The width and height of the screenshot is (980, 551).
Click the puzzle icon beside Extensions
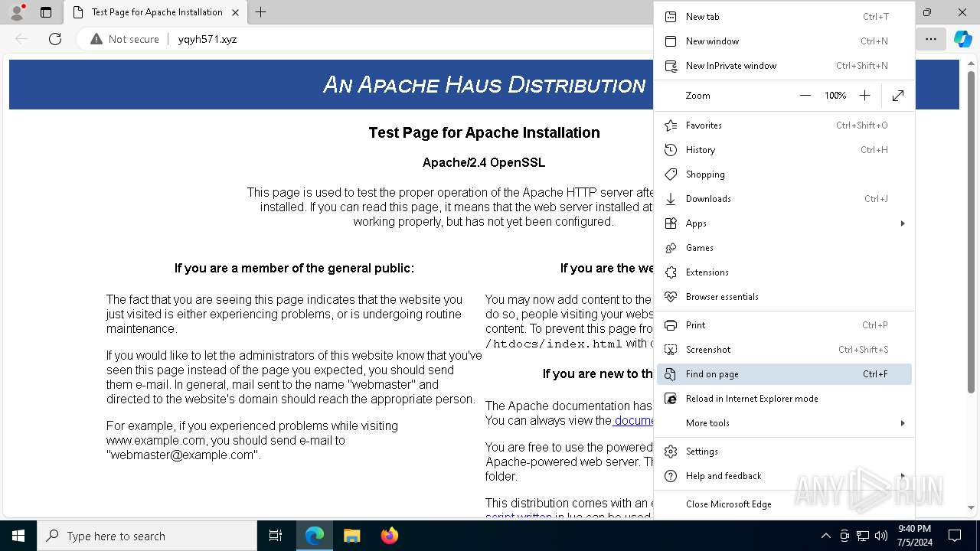[671, 272]
